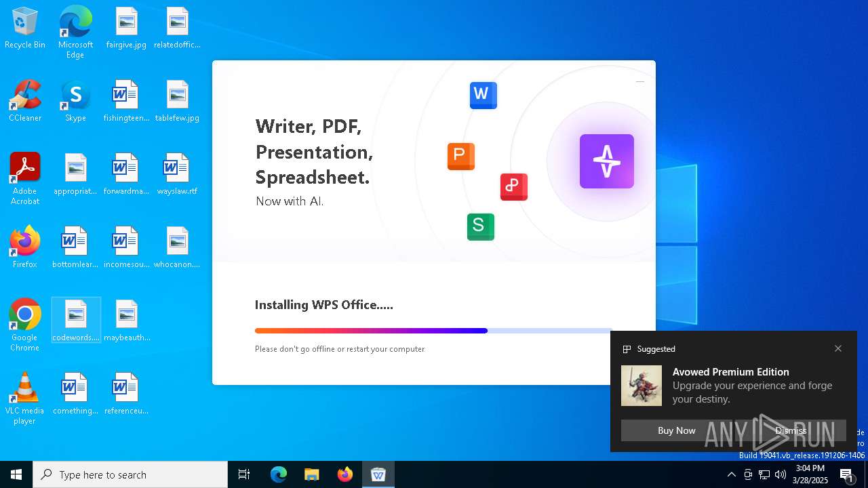868x488 pixels.
Task: Click the blue Writer W icon in installer
Action: [484, 95]
